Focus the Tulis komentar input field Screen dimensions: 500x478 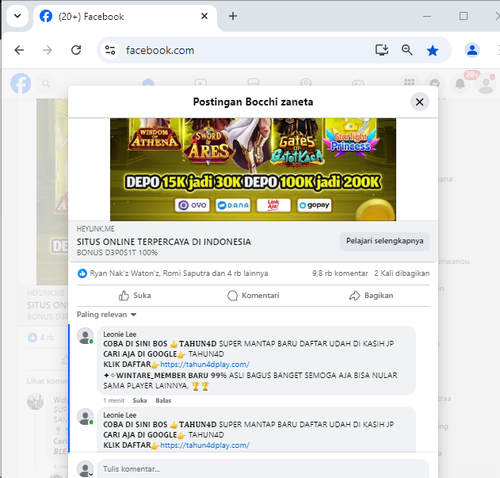click(263, 469)
